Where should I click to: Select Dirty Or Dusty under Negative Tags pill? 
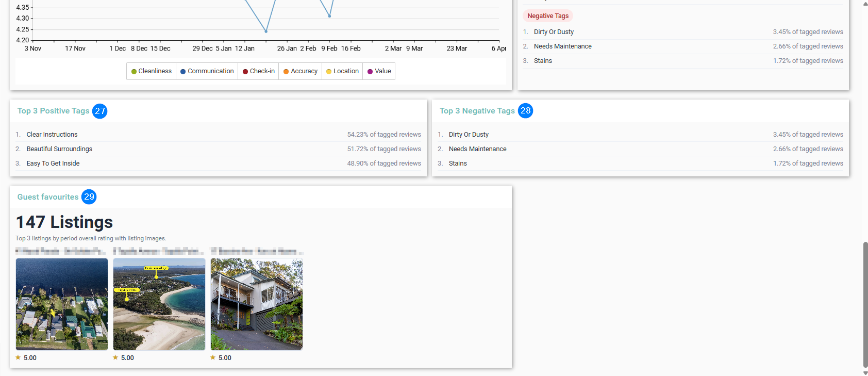pos(683,32)
